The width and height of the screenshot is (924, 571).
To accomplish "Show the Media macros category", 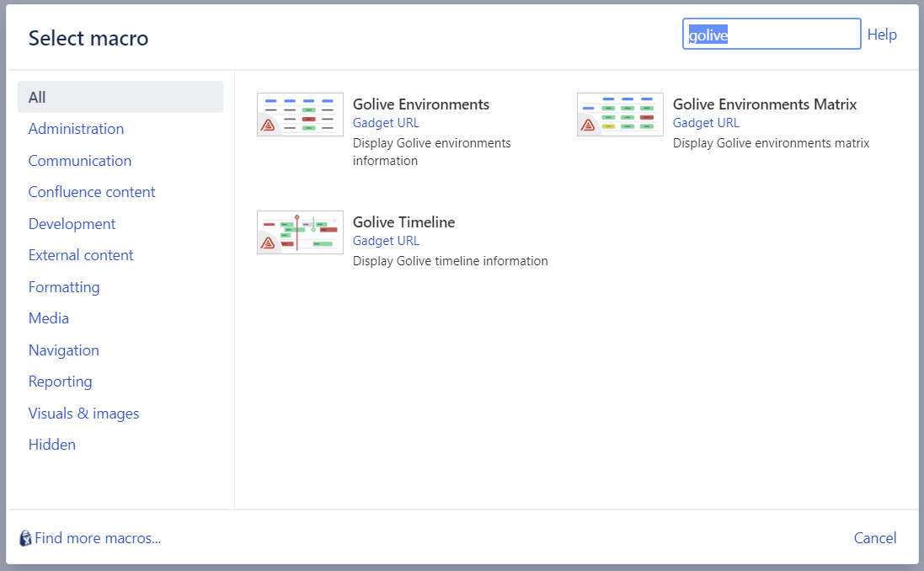I will [49, 318].
